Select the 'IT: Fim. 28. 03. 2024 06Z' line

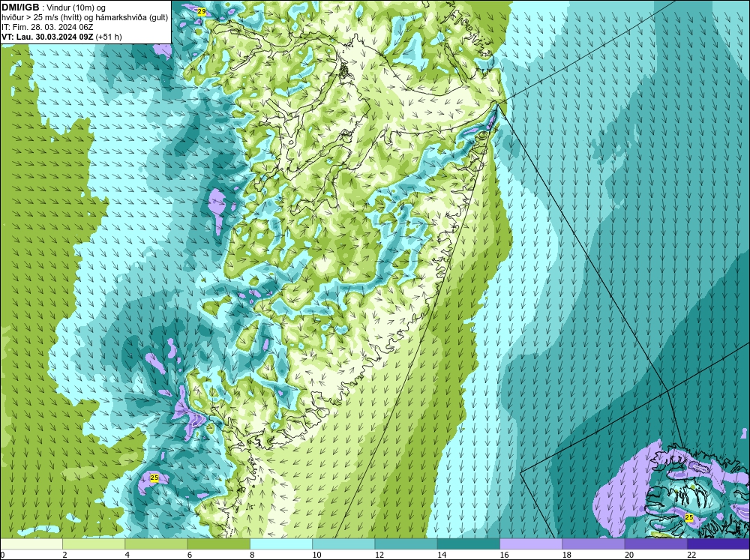point(47,27)
